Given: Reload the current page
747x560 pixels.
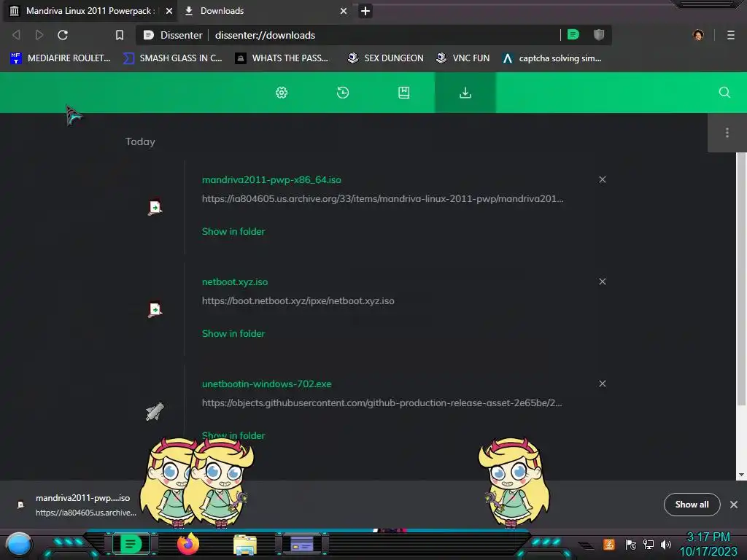Looking at the screenshot, I should 63,35.
